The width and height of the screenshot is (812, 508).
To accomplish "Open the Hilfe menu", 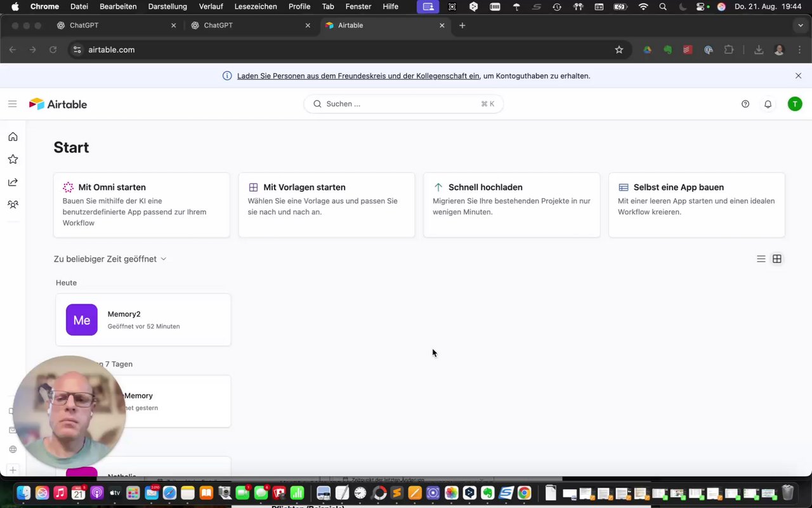I will (x=391, y=6).
